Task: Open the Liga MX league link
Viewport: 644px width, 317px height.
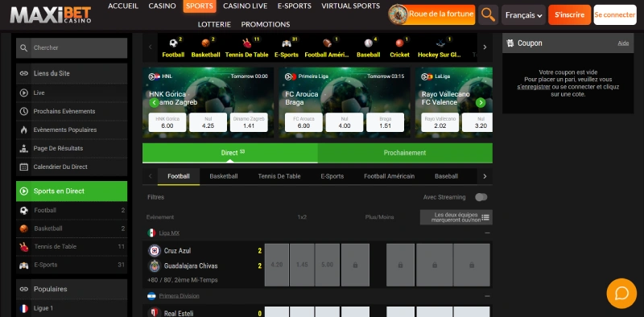Action: coord(169,233)
